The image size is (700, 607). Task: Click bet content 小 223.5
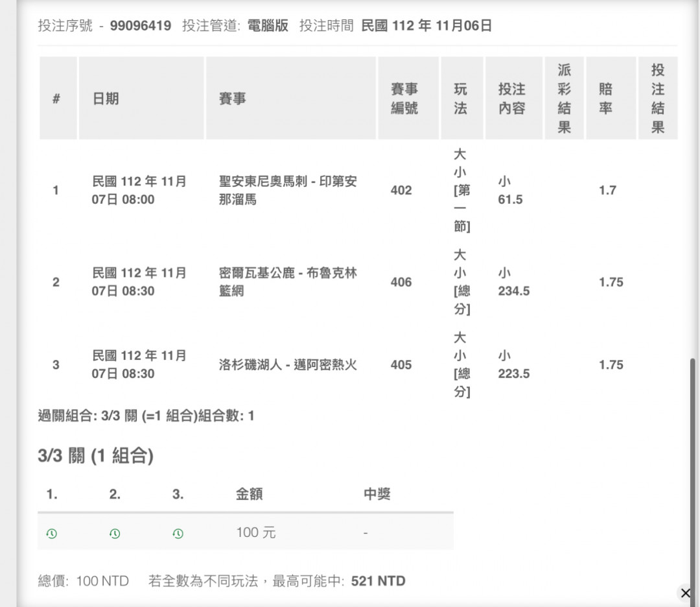514,365
